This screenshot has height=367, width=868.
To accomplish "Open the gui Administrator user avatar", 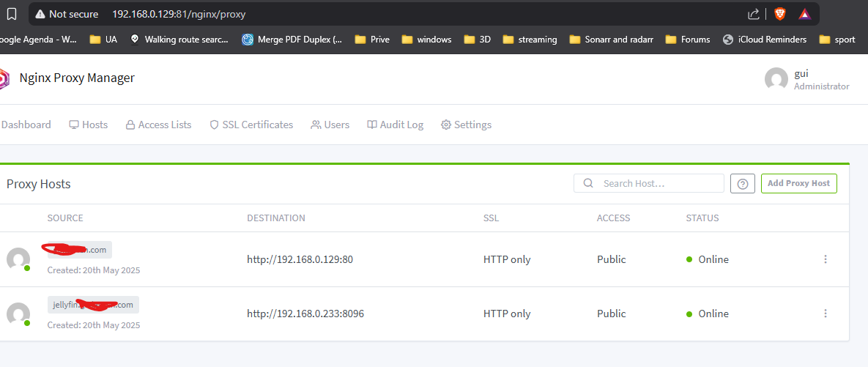I will coord(776,79).
